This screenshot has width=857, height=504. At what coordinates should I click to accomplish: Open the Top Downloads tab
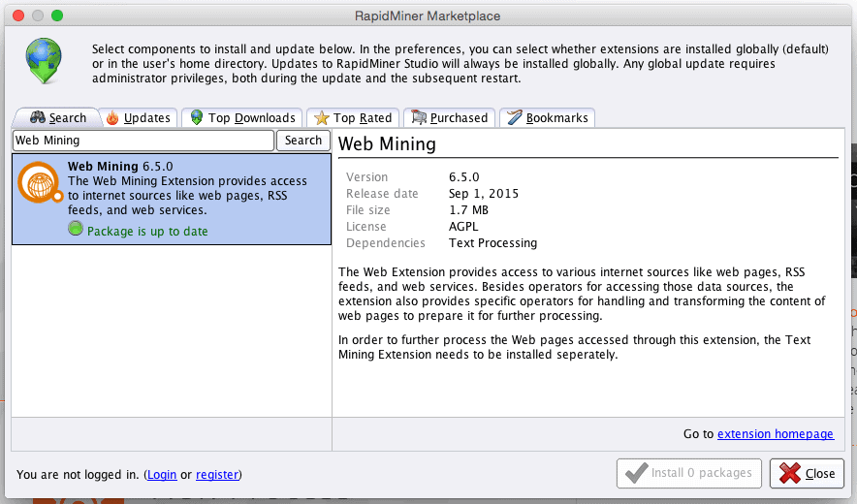242,117
